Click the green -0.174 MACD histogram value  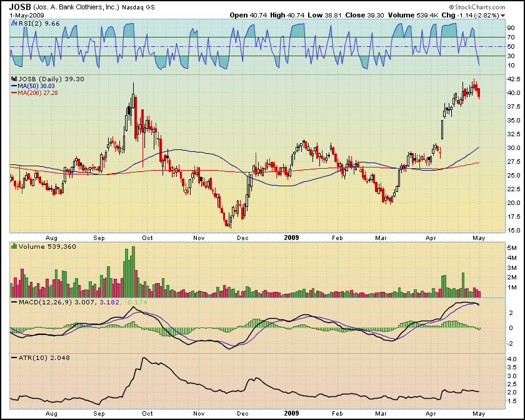pyautogui.click(x=136, y=302)
